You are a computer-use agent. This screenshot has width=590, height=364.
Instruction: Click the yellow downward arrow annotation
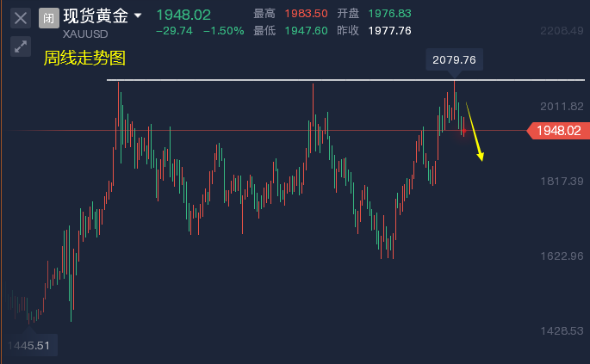tap(475, 133)
